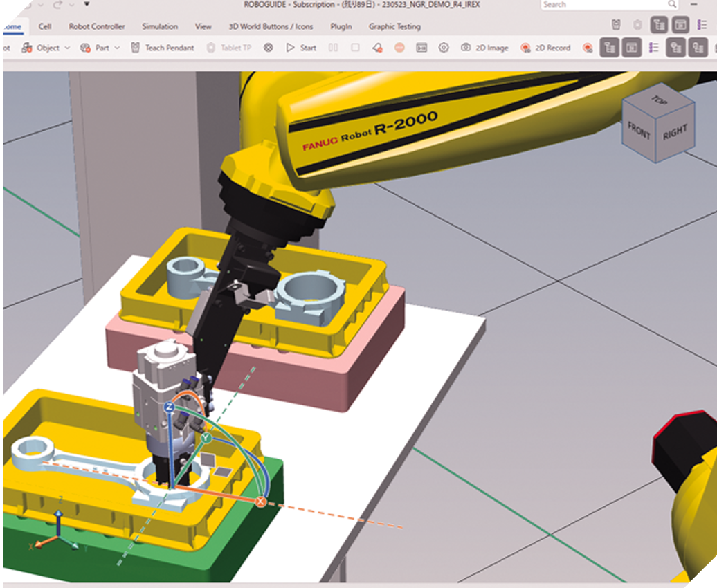Toggle the tree panel icon after the 3D record icon

610,48
